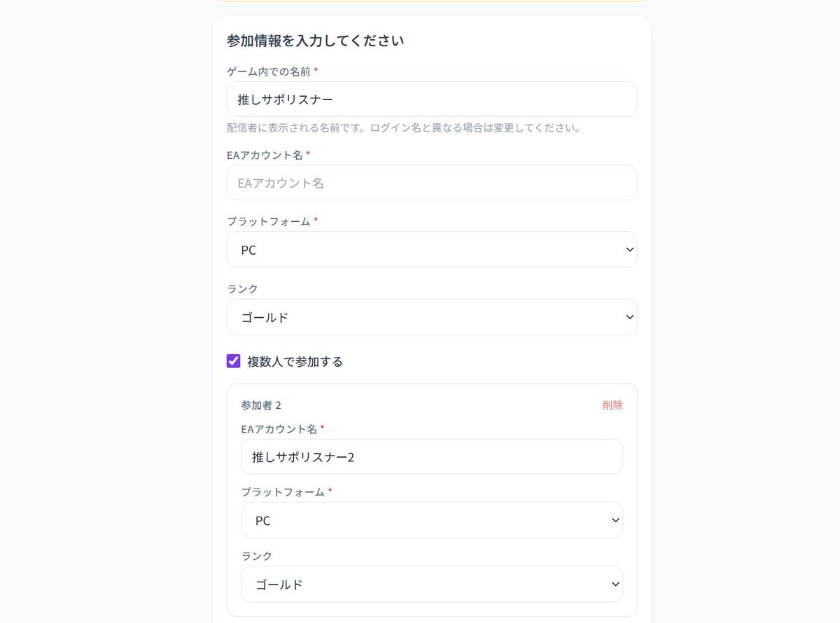
Task: Click 参加者 2's プラットフォーム label
Action: pos(283,492)
